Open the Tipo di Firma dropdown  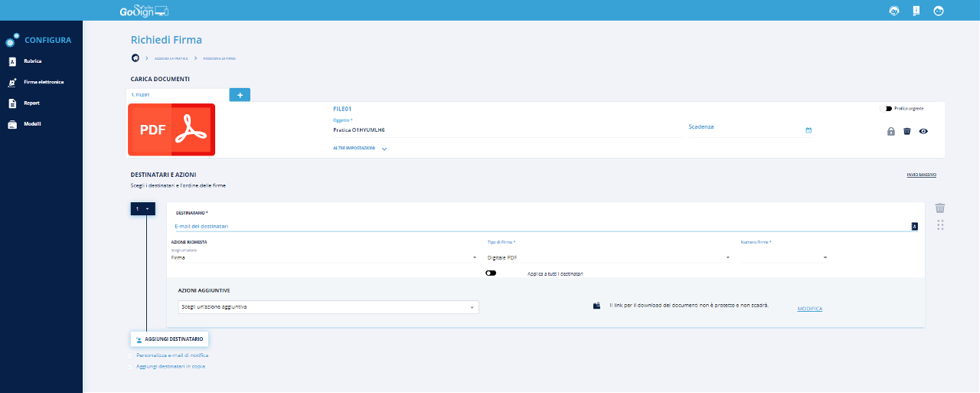click(x=609, y=258)
